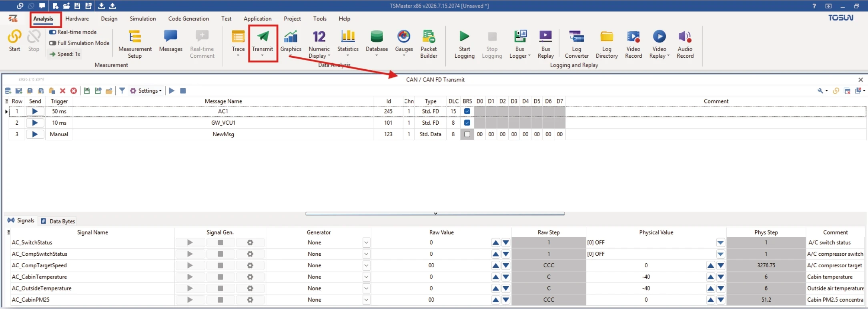
Task: Go to the Simulation ribbon tab
Action: [143, 19]
